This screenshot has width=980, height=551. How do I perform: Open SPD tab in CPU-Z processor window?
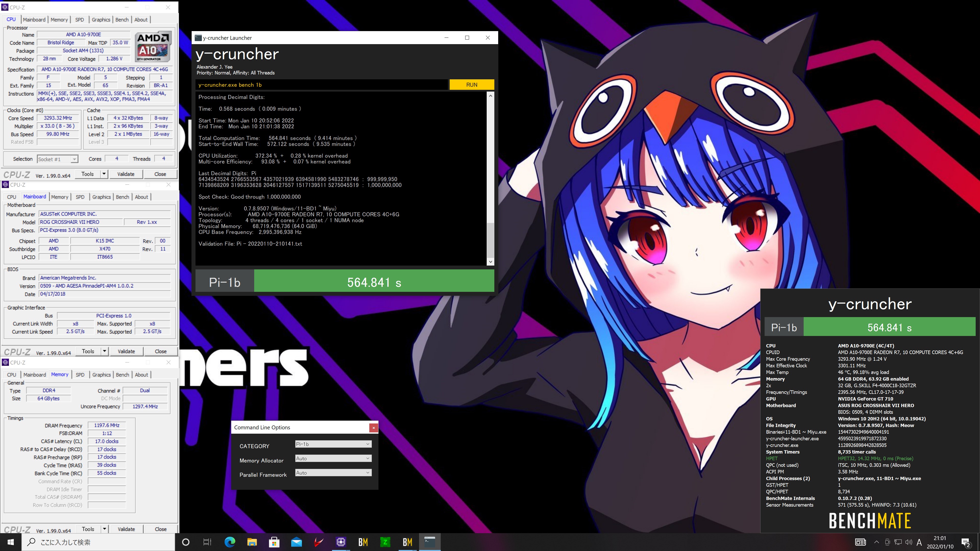pos(80,20)
